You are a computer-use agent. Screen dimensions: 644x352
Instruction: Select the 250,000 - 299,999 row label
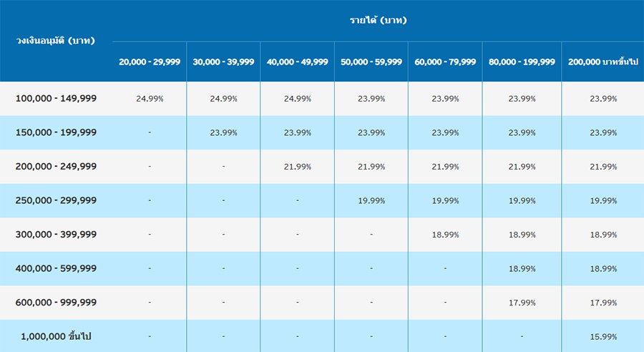pyautogui.click(x=56, y=200)
